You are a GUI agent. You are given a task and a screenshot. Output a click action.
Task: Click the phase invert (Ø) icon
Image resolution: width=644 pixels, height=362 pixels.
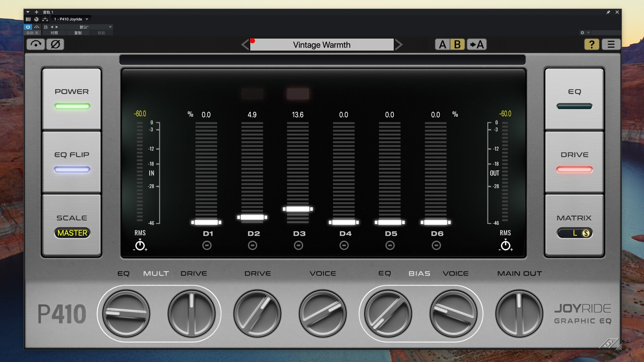pos(55,44)
